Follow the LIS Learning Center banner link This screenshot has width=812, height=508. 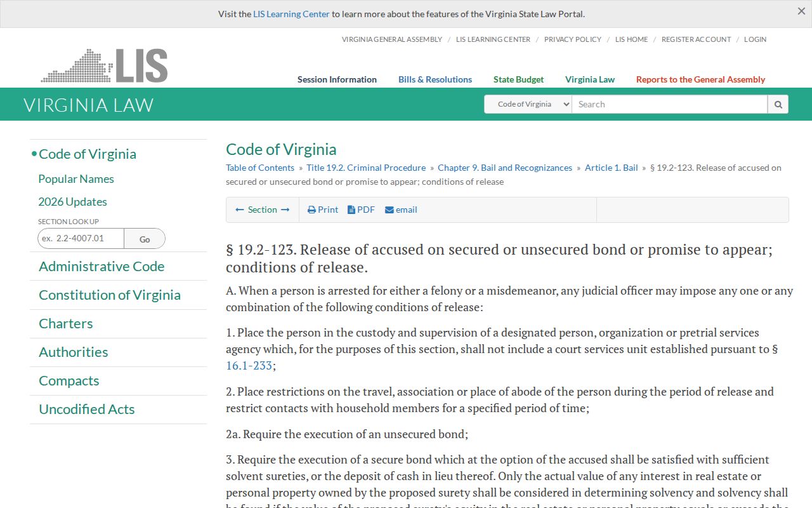291,14
